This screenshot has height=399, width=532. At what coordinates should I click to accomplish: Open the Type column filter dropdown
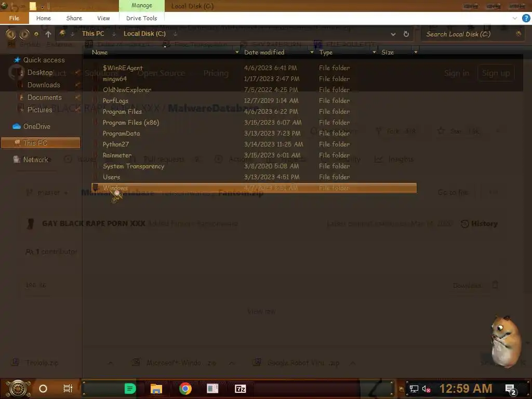(374, 52)
